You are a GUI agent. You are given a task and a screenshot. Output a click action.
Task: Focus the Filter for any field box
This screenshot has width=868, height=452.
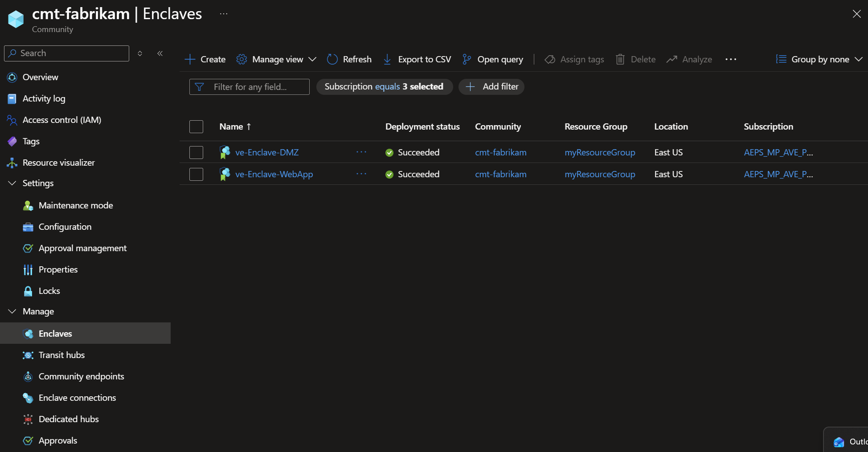click(250, 87)
